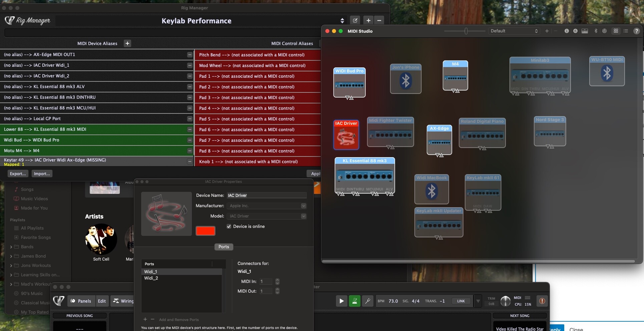Click the red warning icon in Gig Performer
This screenshot has width=644, height=331.
pos(542,301)
